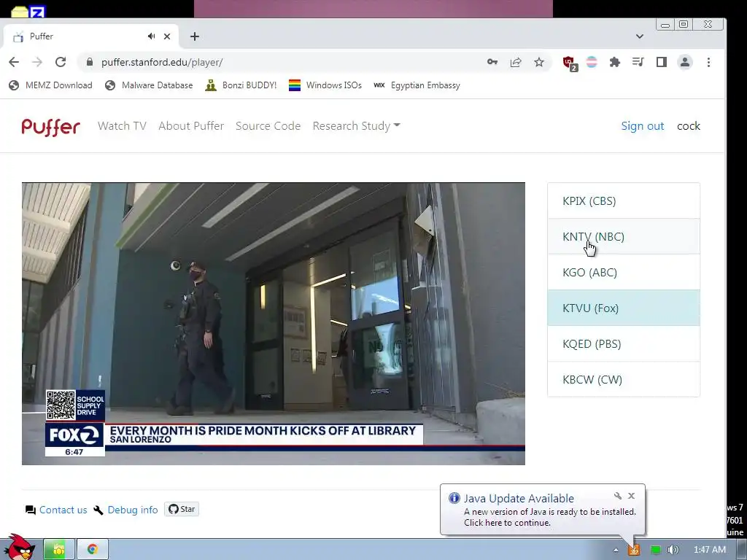747x560 pixels.
Task: Open the uBlock shield extension
Action: pyautogui.click(x=569, y=63)
